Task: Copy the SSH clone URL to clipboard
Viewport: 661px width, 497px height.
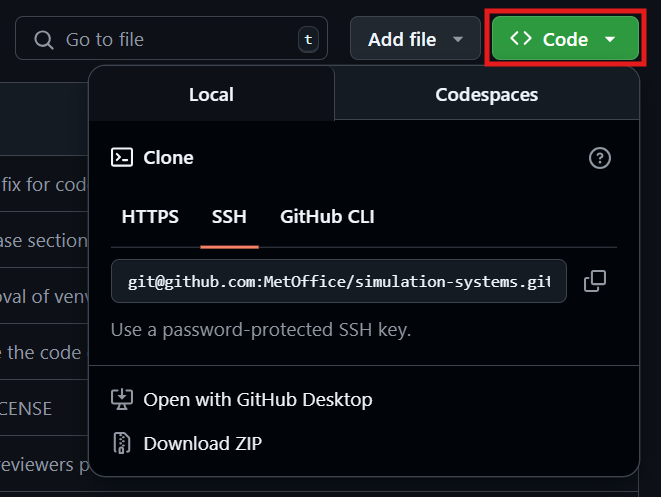Action: click(594, 281)
